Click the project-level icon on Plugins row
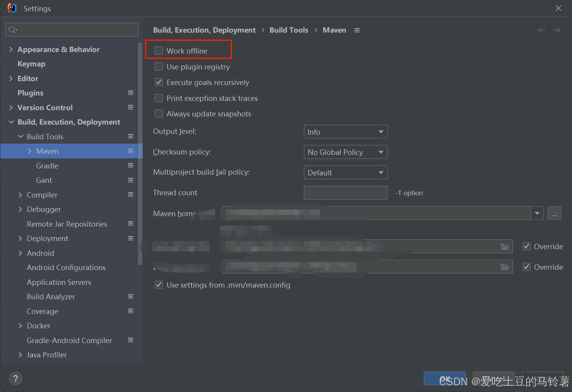The image size is (572, 392). 131,93
